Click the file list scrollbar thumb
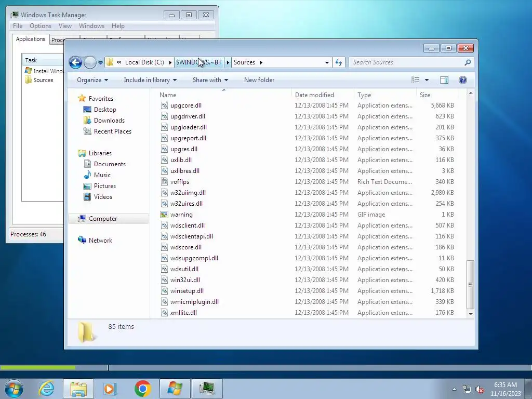This screenshot has width=532, height=399. [471, 284]
